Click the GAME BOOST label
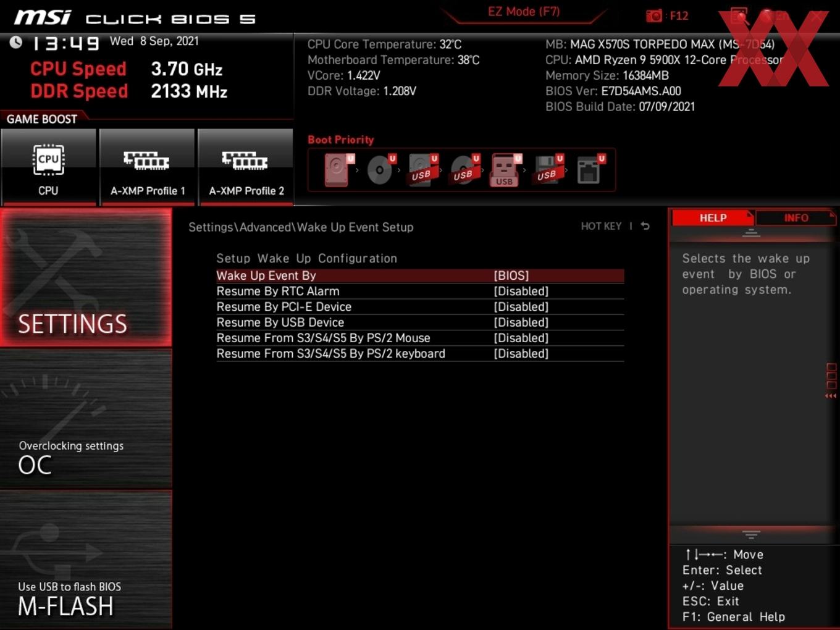The image size is (840, 630). point(42,119)
